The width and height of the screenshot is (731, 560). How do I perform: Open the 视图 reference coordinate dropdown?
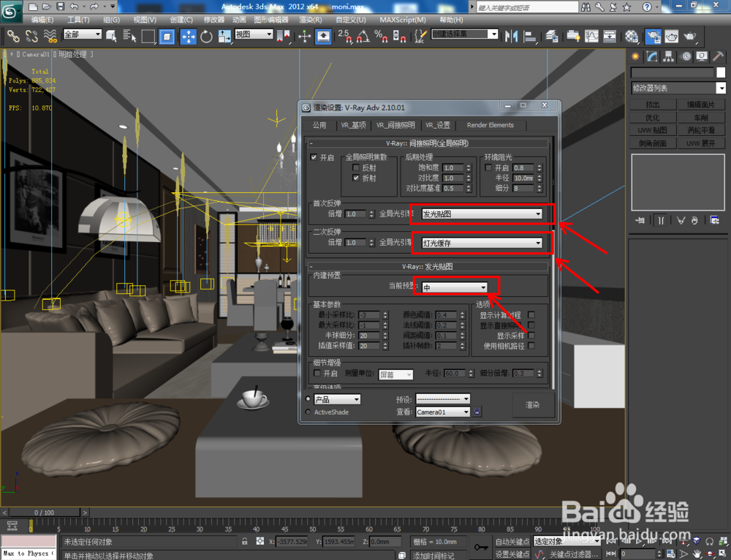(254, 34)
